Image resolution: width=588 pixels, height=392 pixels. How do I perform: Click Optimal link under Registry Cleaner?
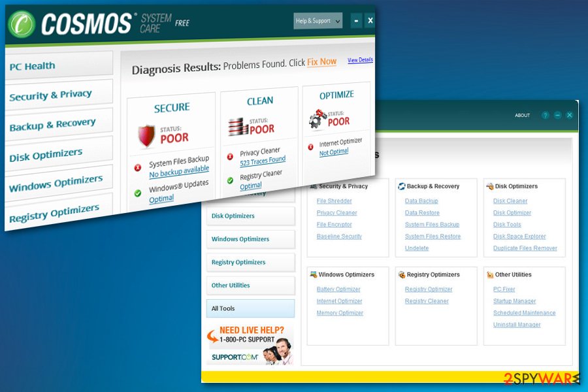pyautogui.click(x=251, y=186)
